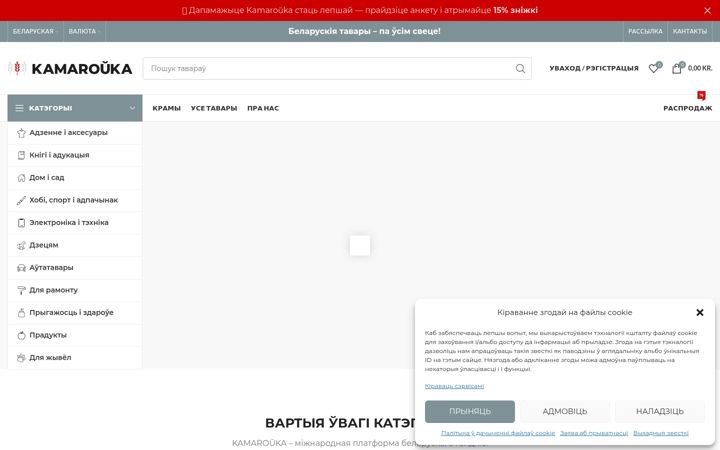Open the privacy statement link in the dialog
The height and width of the screenshot is (450, 720).
click(594, 433)
